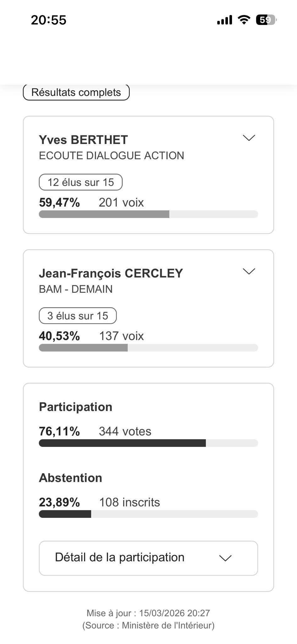Tap the cellular signal bars icon
Viewport: 297px width, 644px height.
[224, 20]
